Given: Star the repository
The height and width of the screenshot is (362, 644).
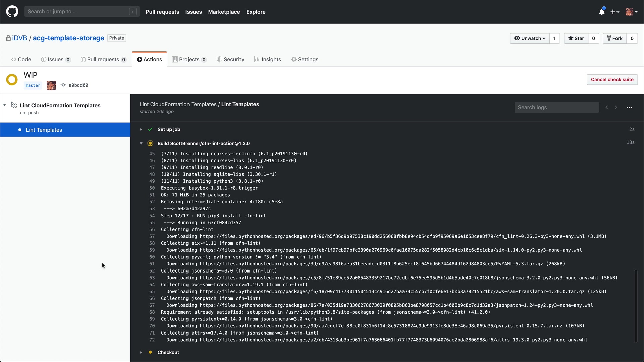Looking at the screenshot, I should pos(576,38).
